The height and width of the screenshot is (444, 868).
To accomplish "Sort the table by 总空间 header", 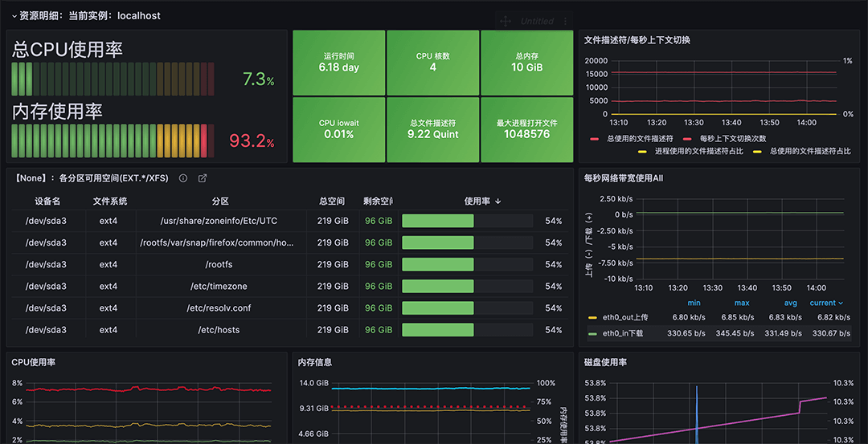I will tap(332, 202).
